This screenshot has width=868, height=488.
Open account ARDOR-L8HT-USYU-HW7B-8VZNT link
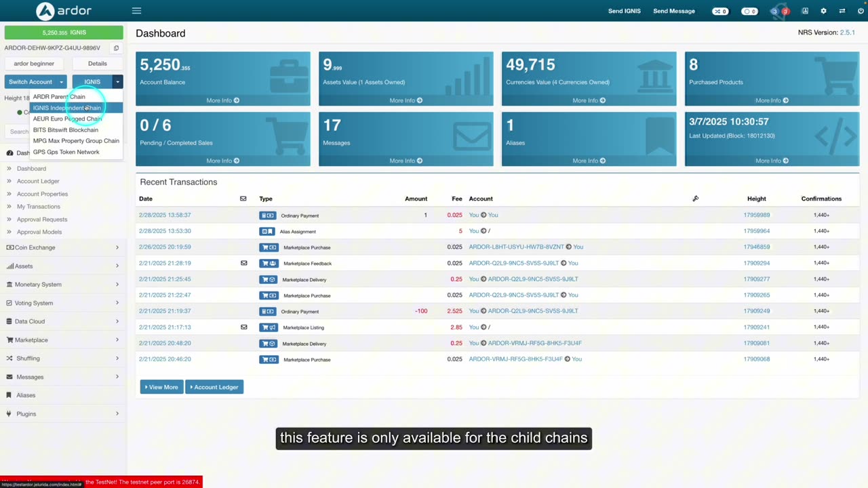[x=516, y=247]
